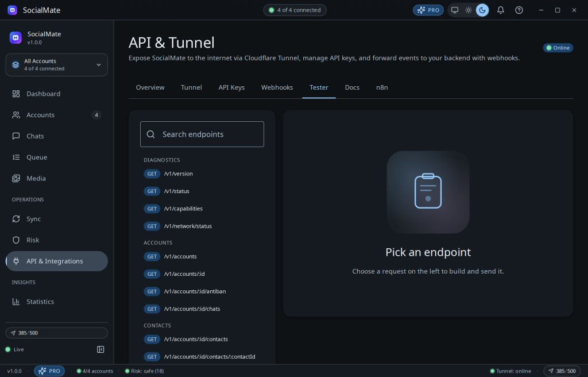Screen dimensions: 588x377
Task: Switch to dark theme moon icon
Action: coord(482,10)
